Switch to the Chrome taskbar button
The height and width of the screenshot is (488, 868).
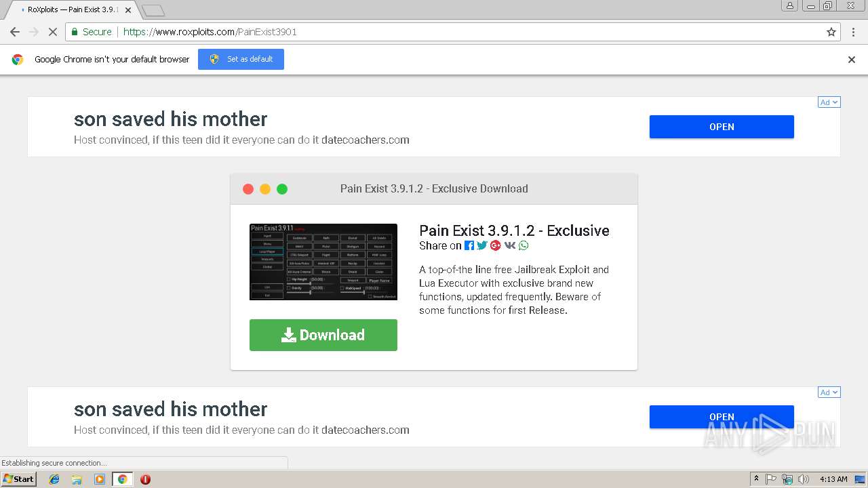click(x=123, y=479)
